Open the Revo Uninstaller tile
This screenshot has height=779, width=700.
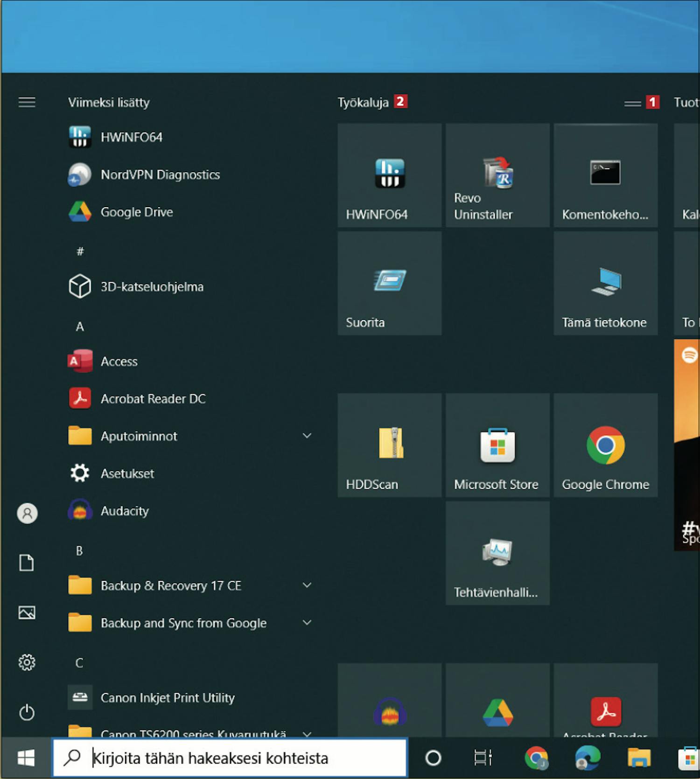497,175
